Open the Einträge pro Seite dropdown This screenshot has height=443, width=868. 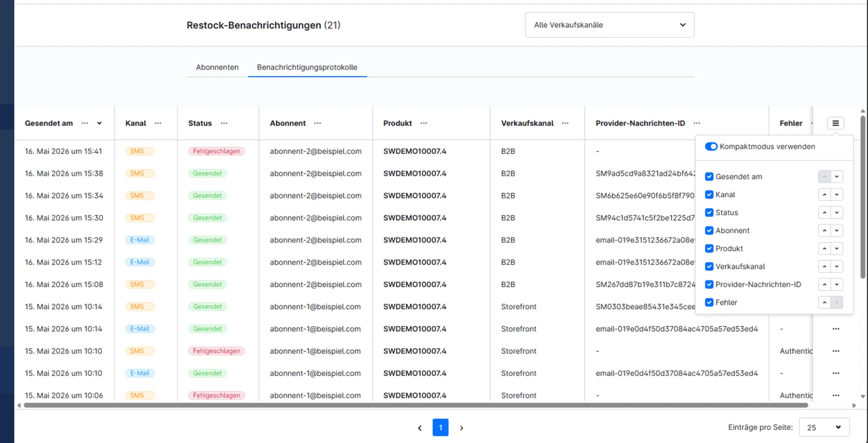[x=824, y=427]
